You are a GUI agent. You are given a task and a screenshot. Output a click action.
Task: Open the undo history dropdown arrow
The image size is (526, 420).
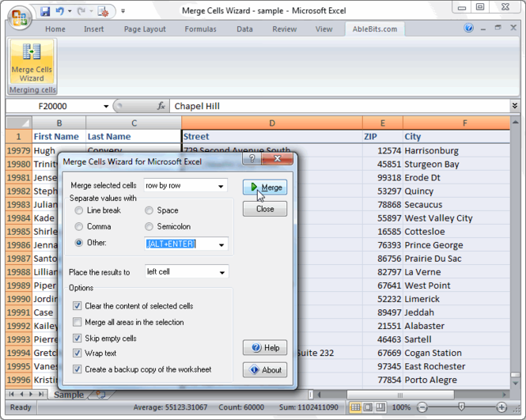(x=70, y=11)
